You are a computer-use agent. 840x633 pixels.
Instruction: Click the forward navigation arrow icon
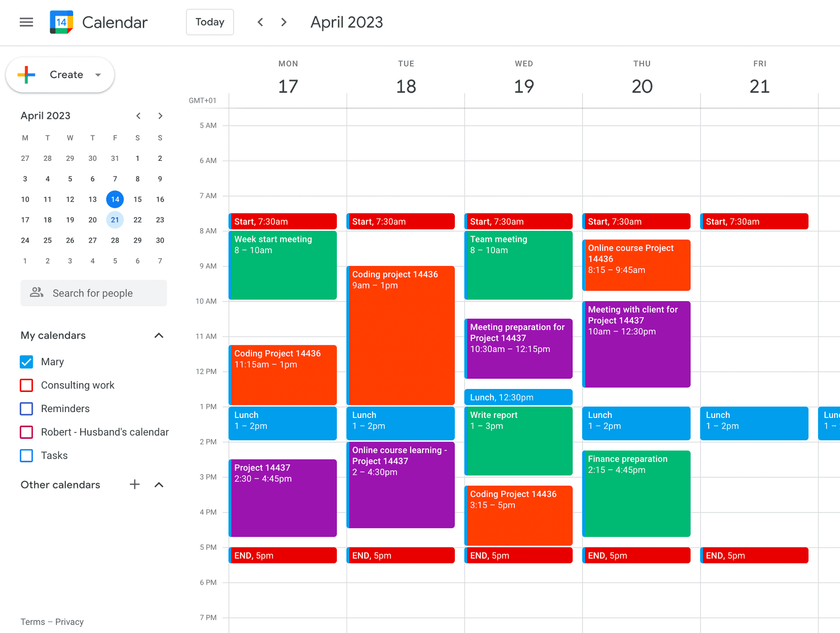coord(282,22)
